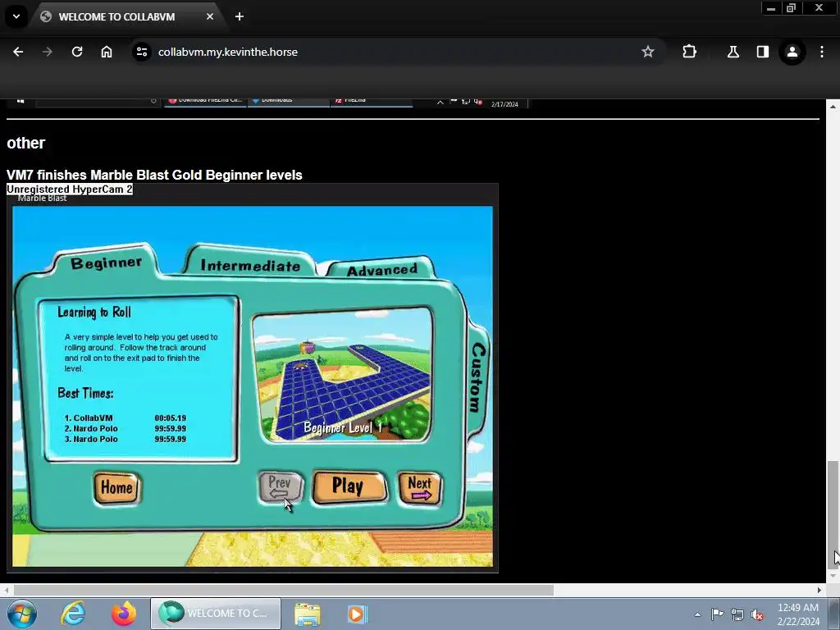Click the vertical scrollbar up arrow
Image resolution: width=840 pixels, height=630 pixels.
pos(833,107)
